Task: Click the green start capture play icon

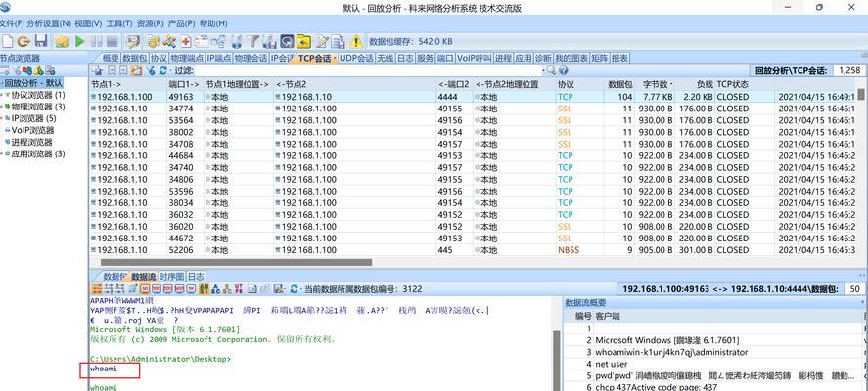Action: point(80,41)
